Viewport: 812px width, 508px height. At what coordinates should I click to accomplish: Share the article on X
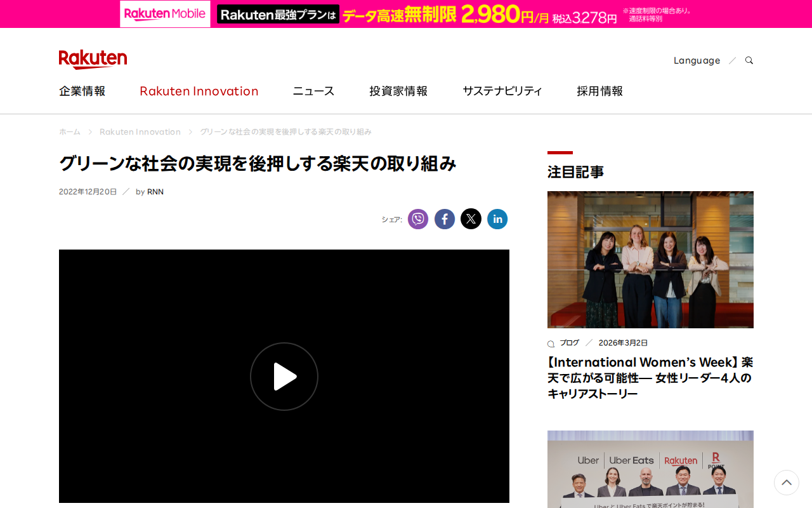471,218
